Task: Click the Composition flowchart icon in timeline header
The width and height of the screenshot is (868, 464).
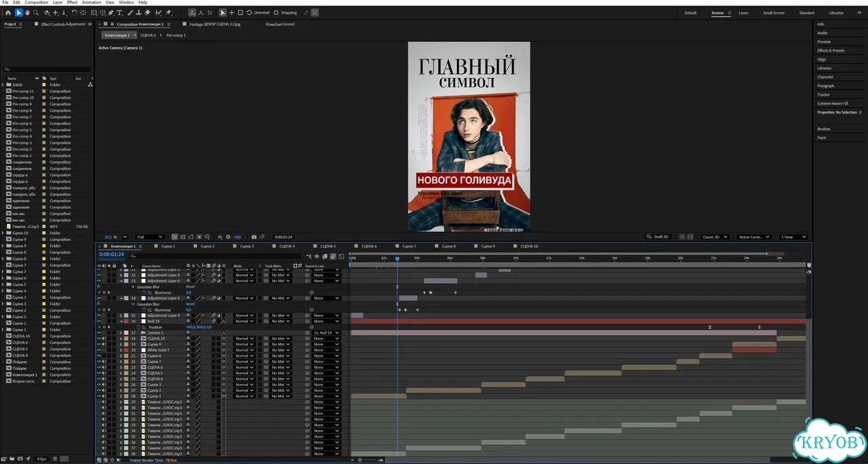Action: (x=309, y=256)
